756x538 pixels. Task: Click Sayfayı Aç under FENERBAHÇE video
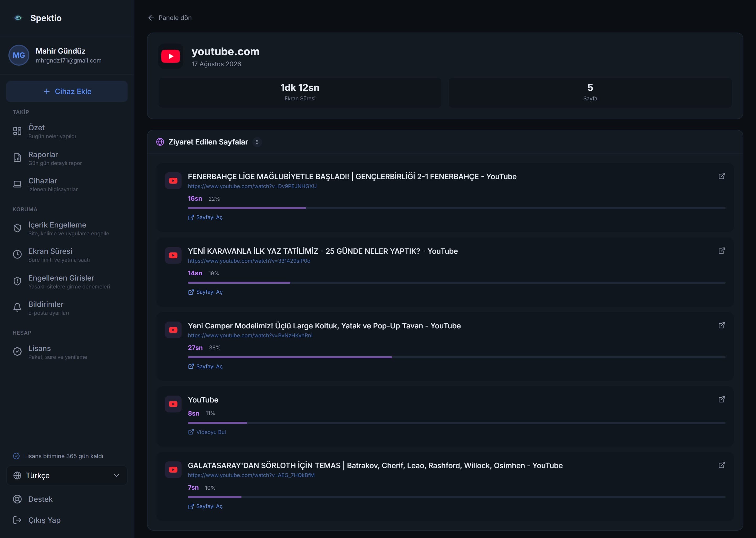205,217
